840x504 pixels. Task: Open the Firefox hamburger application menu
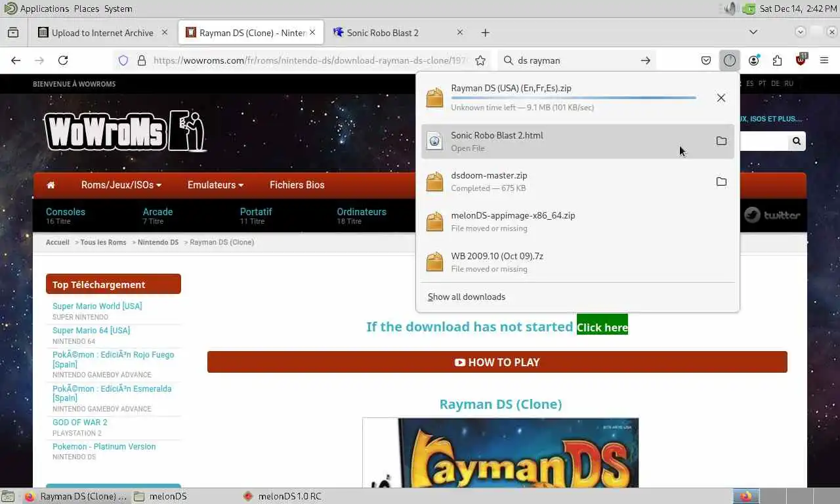tap(824, 60)
